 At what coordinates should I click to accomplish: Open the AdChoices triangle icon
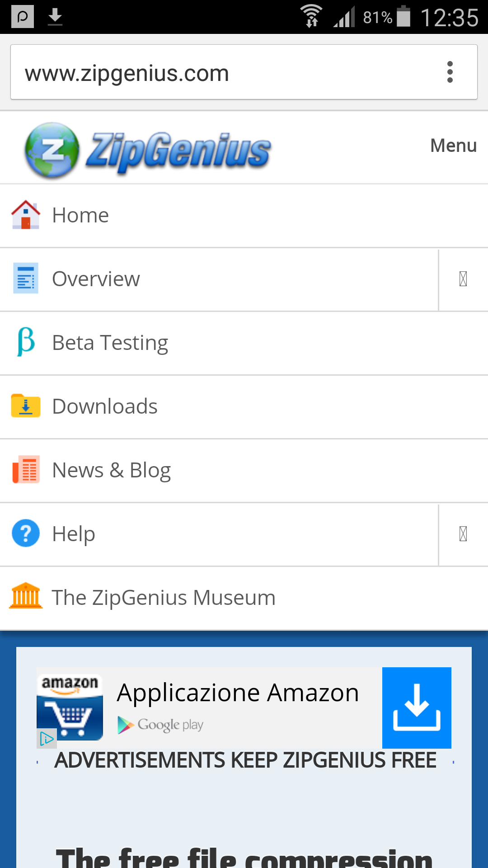[47, 739]
